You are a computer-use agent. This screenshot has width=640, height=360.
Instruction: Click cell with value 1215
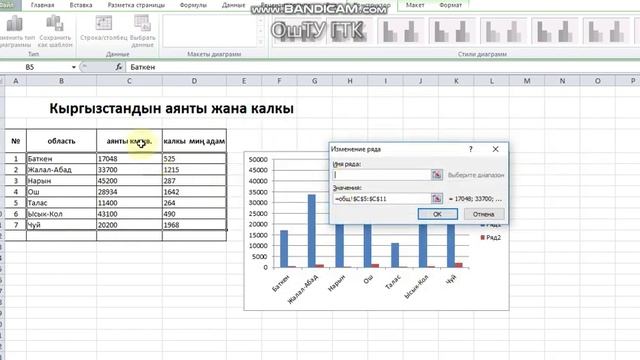coord(194,169)
